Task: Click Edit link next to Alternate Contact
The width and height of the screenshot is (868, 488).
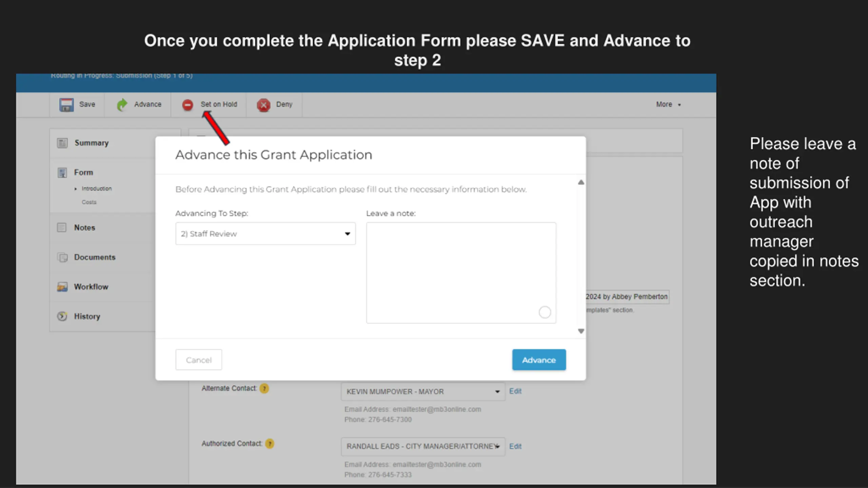Action: pos(515,391)
